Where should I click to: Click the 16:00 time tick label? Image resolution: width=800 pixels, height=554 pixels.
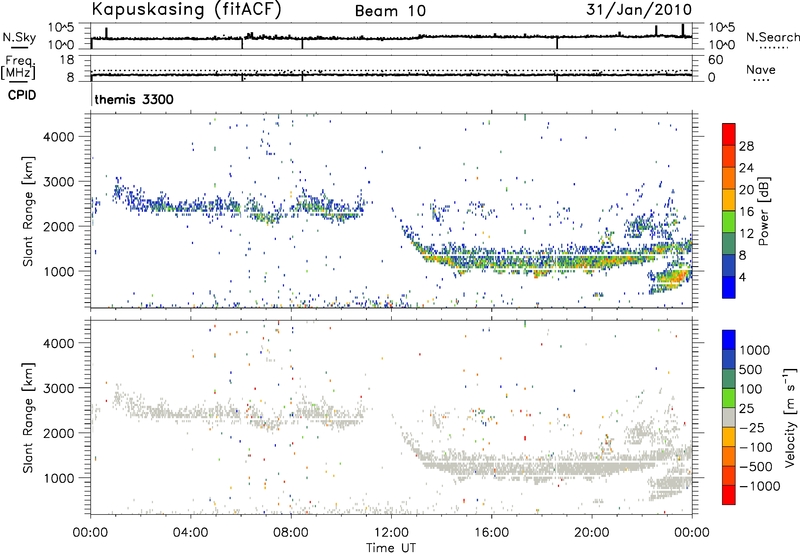(491, 533)
